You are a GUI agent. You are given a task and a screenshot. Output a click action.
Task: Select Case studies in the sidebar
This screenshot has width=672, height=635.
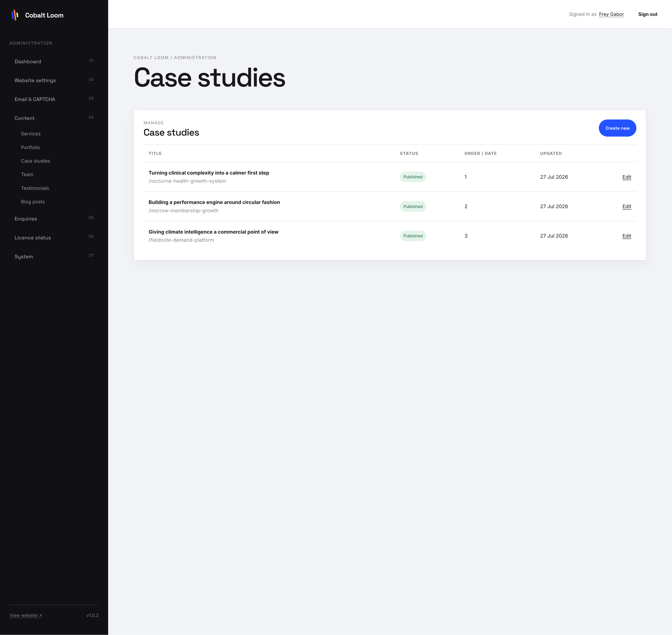pos(36,161)
